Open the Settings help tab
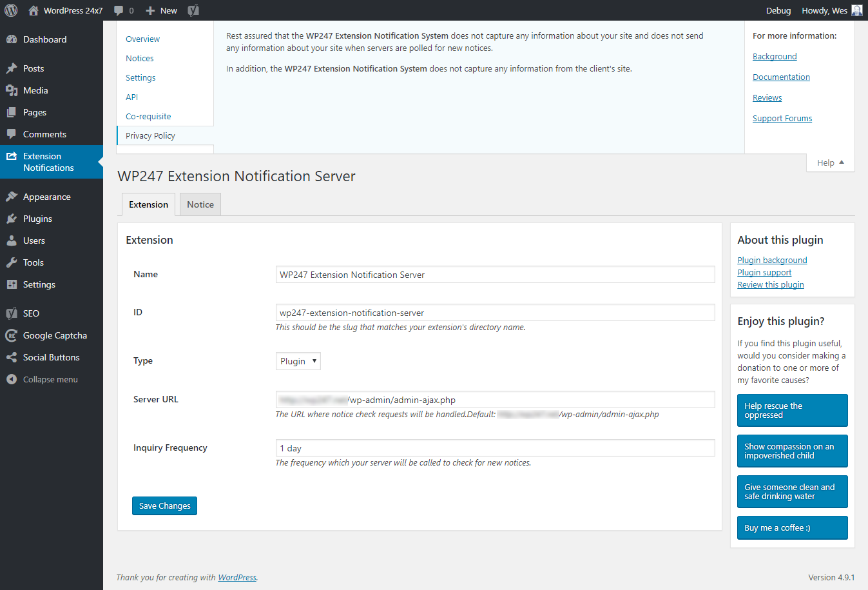Image resolution: width=868 pixels, height=590 pixels. pos(140,77)
